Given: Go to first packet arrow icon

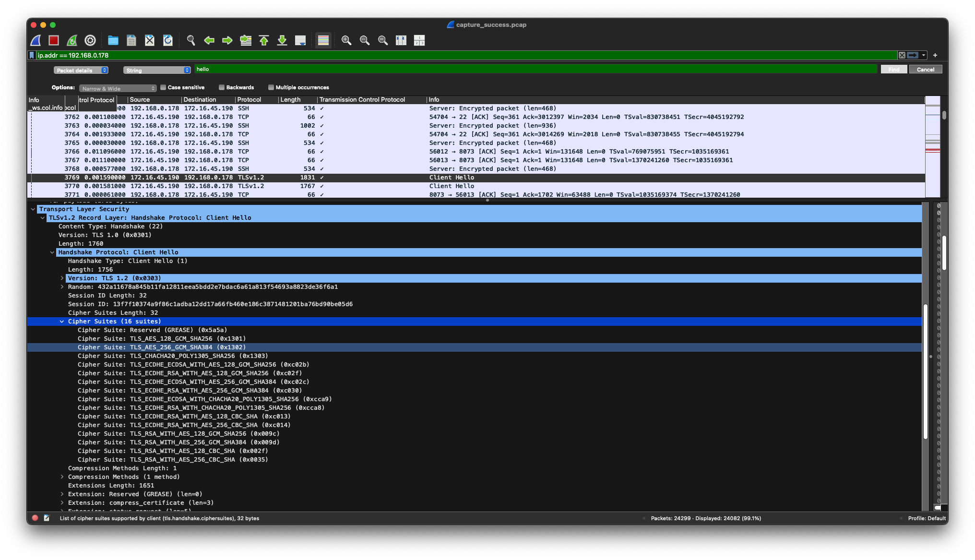Looking at the screenshot, I should [x=264, y=40].
